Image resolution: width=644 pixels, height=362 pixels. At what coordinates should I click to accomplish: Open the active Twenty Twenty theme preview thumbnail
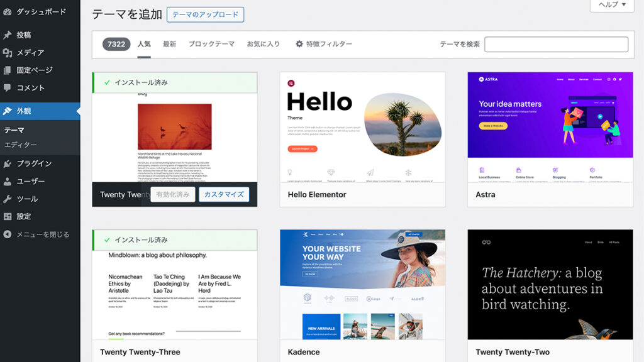(175, 138)
